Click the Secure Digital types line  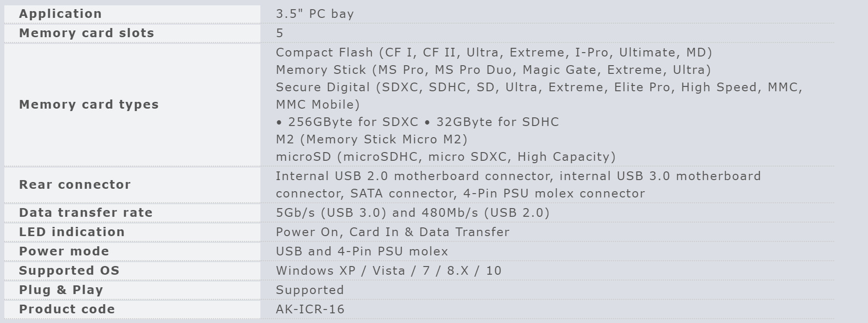(x=539, y=96)
